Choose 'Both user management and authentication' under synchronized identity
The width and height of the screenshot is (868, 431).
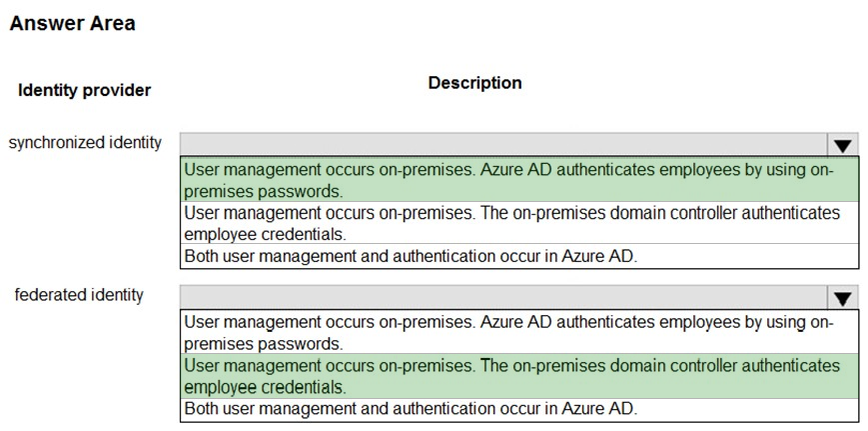[x=519, y=256]
